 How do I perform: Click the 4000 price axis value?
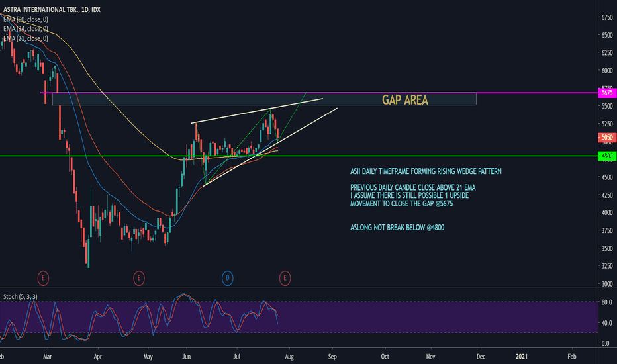point(607,212)
